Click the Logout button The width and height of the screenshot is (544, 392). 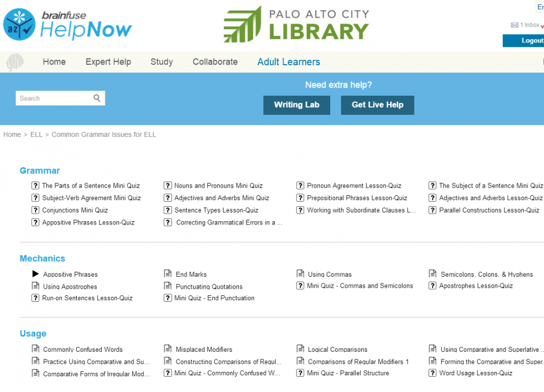[528, 41]
